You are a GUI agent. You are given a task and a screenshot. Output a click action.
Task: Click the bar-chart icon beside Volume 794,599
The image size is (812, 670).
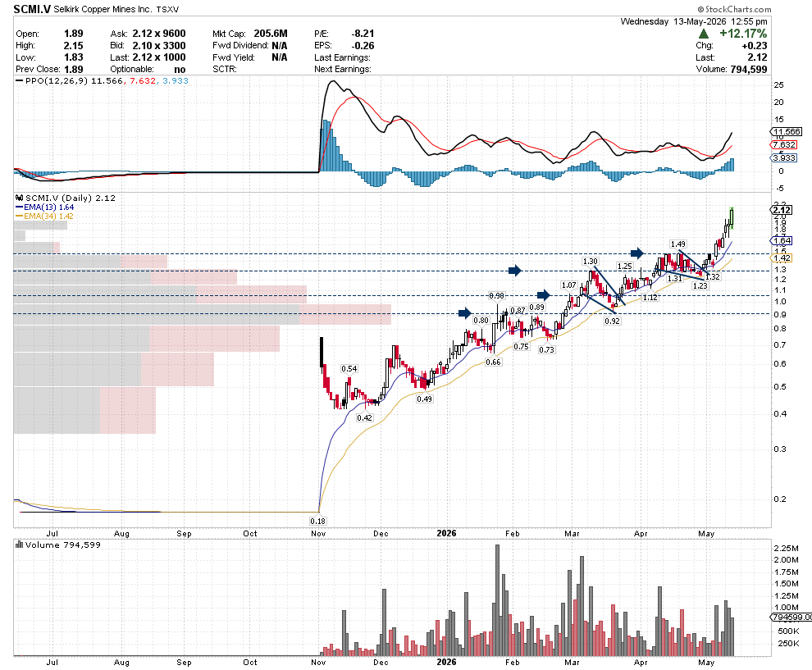pos(20,545)
